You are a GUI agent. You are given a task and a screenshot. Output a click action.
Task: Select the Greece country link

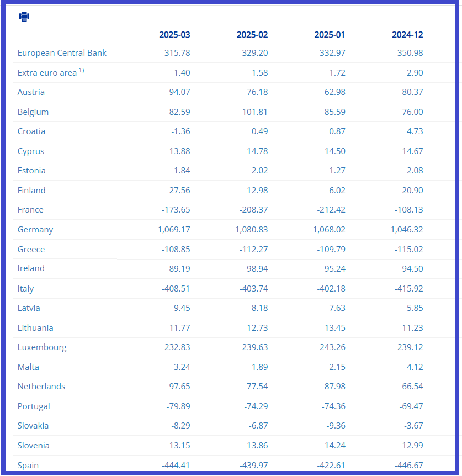click(31, 250)
